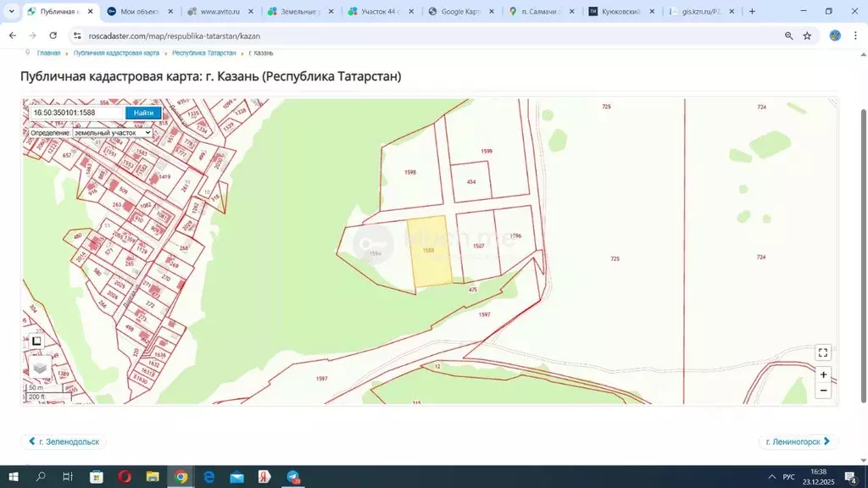Reload the page with the refresh icon
868x488 pixels.
click(x=53, y=36)
